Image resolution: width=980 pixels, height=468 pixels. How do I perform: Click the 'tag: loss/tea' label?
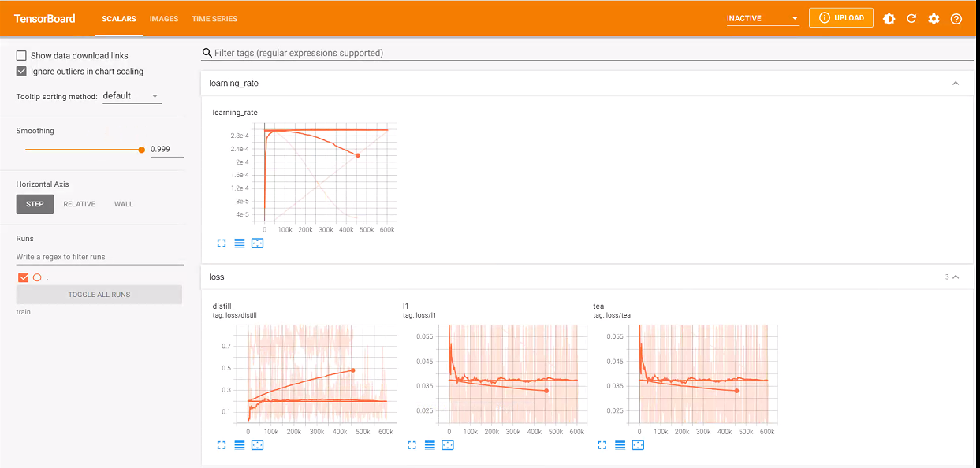(612, 315)
